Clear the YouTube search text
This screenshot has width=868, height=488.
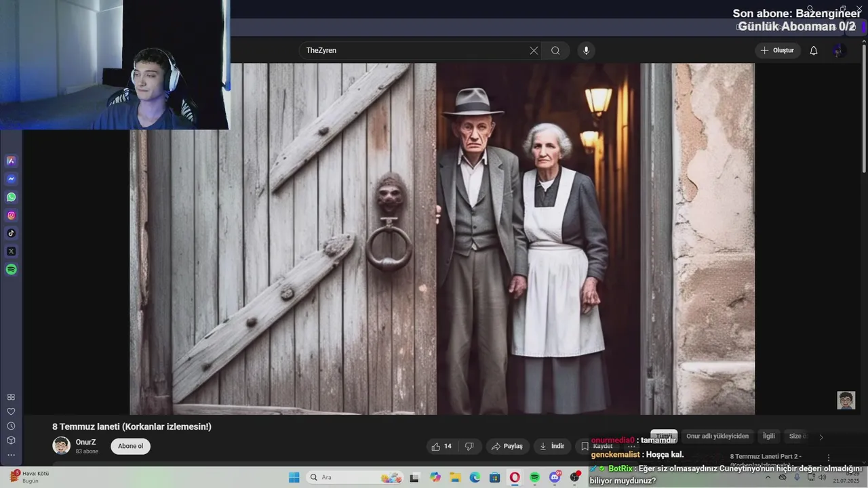coord(534,51)
